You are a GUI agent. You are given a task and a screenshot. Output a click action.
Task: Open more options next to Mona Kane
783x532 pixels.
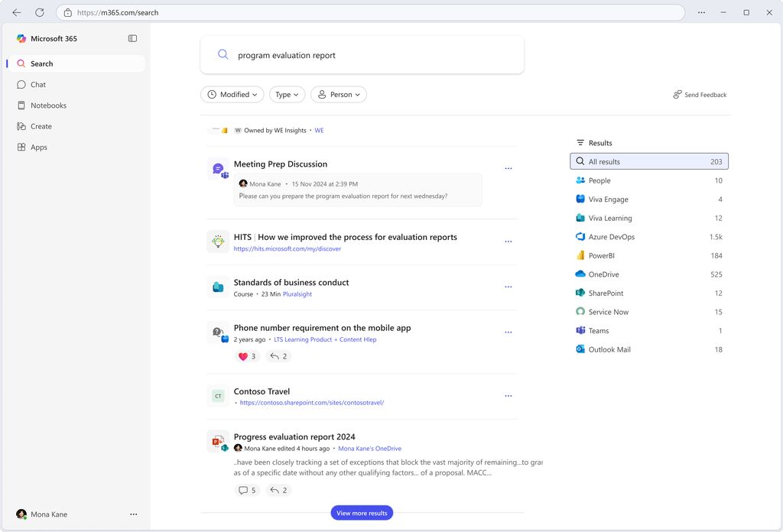(x=133, y=514)
